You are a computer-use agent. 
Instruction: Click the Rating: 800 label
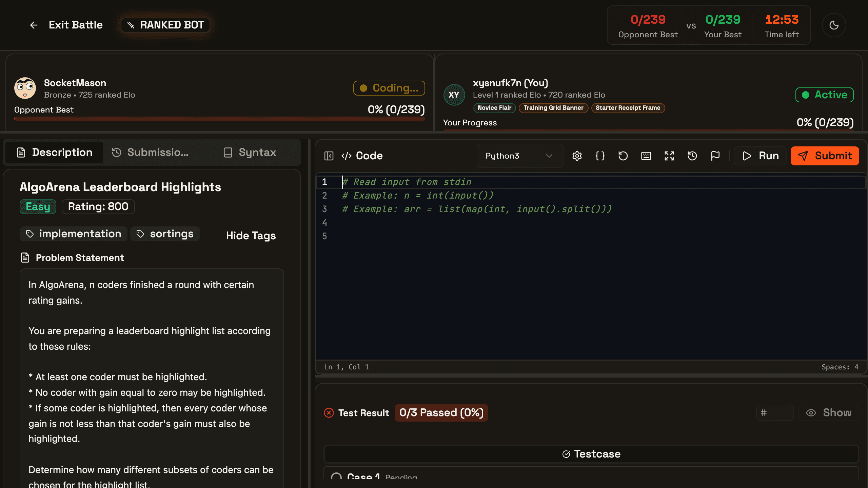point(98,207)
